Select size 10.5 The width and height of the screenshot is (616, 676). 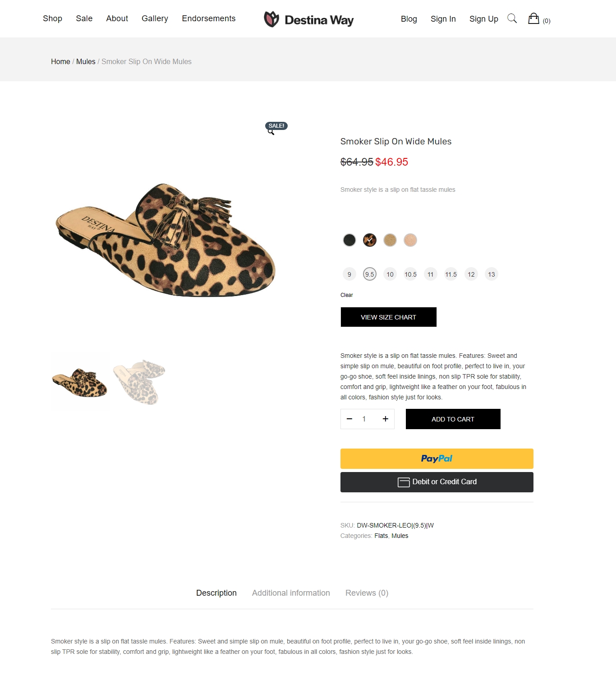[x=410, y=274]
